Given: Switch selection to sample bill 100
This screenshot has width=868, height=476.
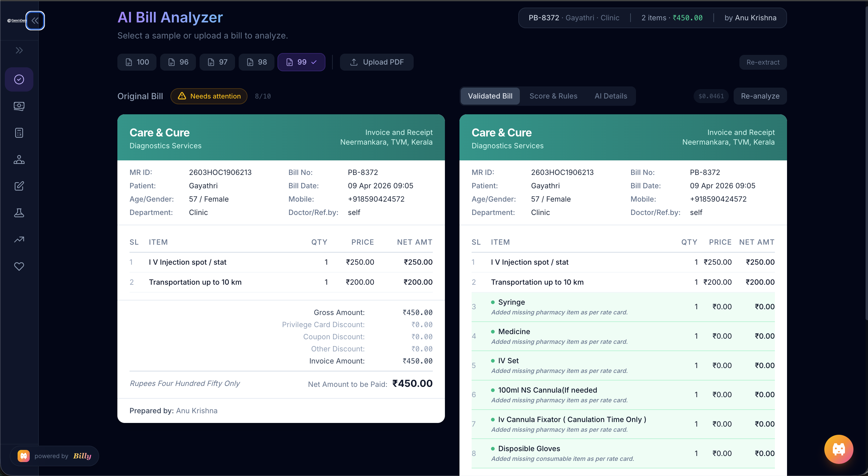Looking at the screenshot, I should pos(136,62).
